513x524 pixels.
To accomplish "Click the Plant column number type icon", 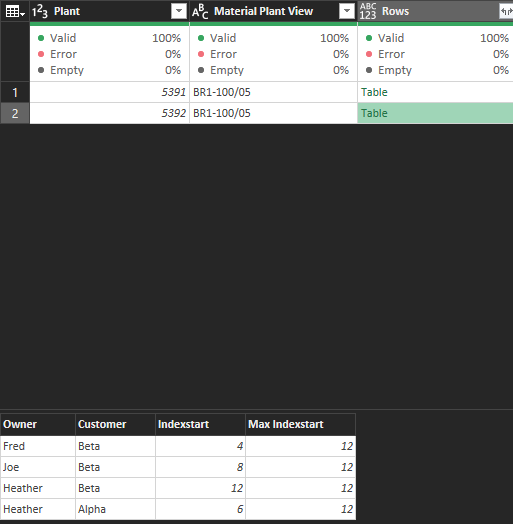I will [x=40, y=11].
